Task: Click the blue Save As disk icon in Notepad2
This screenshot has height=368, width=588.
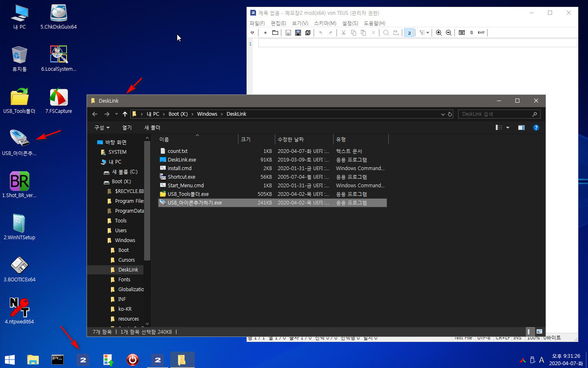Action: tap(298, 33)
